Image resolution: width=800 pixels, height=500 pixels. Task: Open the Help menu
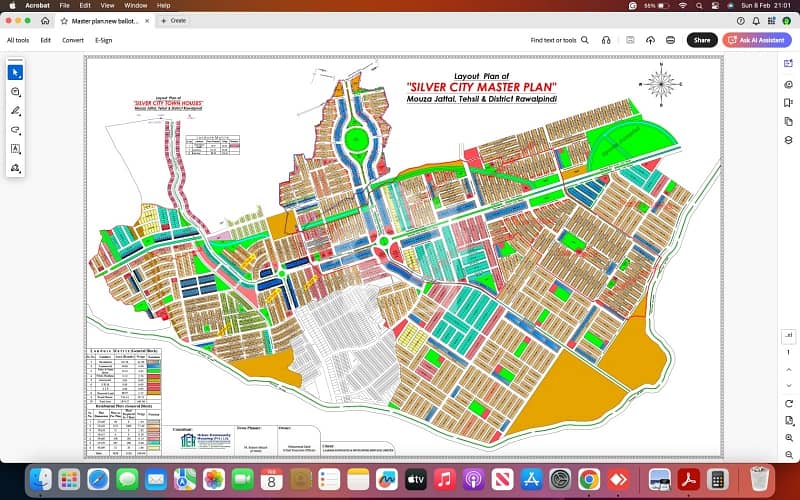click(163, 6)
